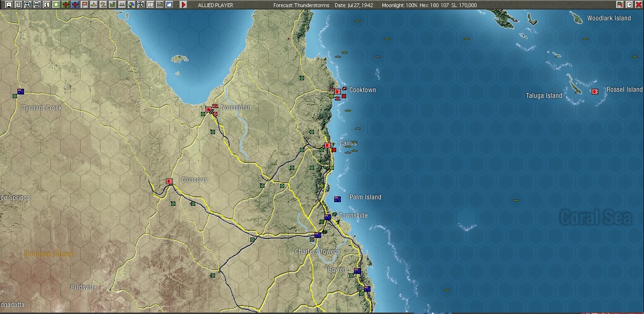
Task: Select the red plane on green background icon
Action: 65,5
